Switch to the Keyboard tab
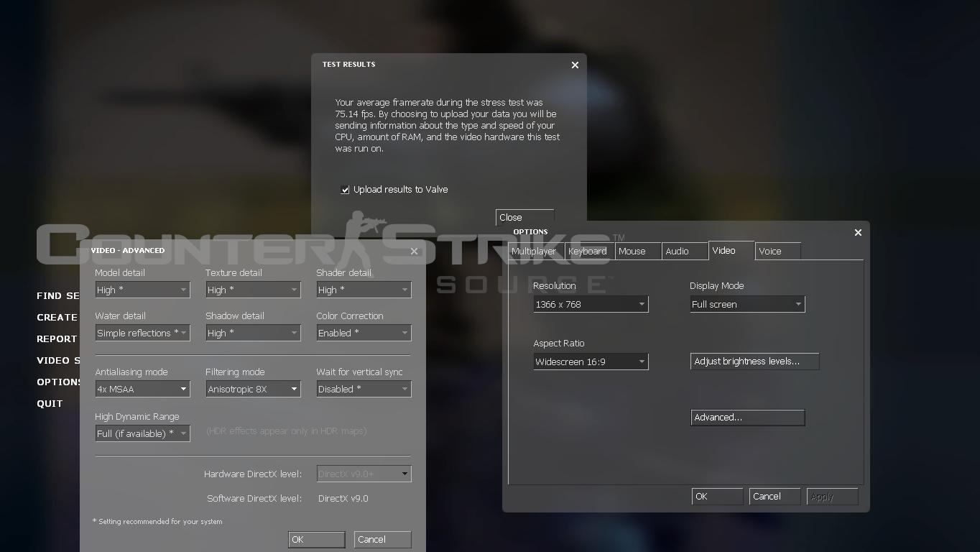 (x=588, y=251)
